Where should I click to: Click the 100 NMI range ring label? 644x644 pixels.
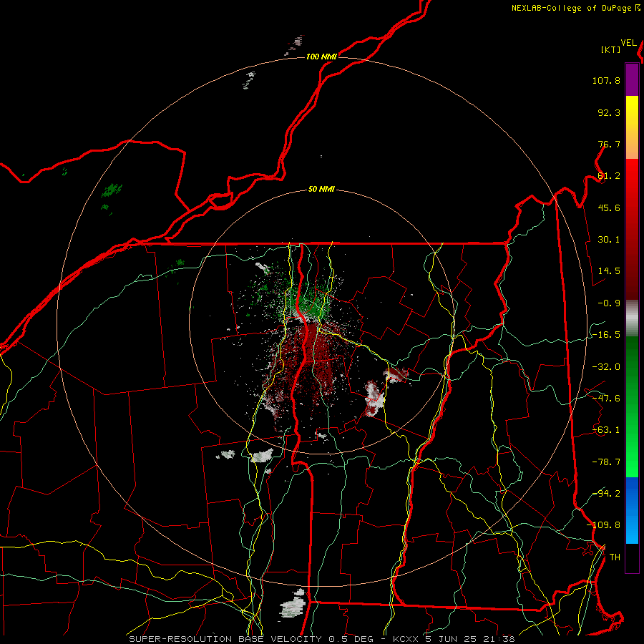pos(321,57)
